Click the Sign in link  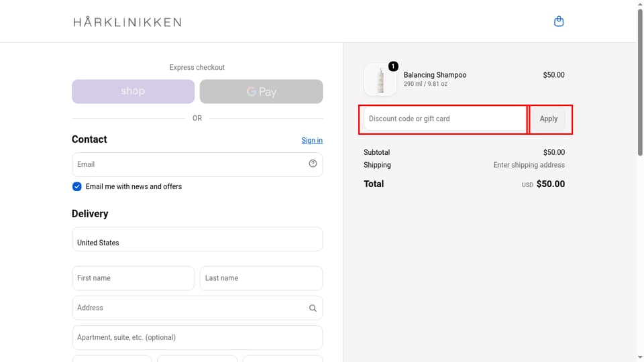[312, 140]
